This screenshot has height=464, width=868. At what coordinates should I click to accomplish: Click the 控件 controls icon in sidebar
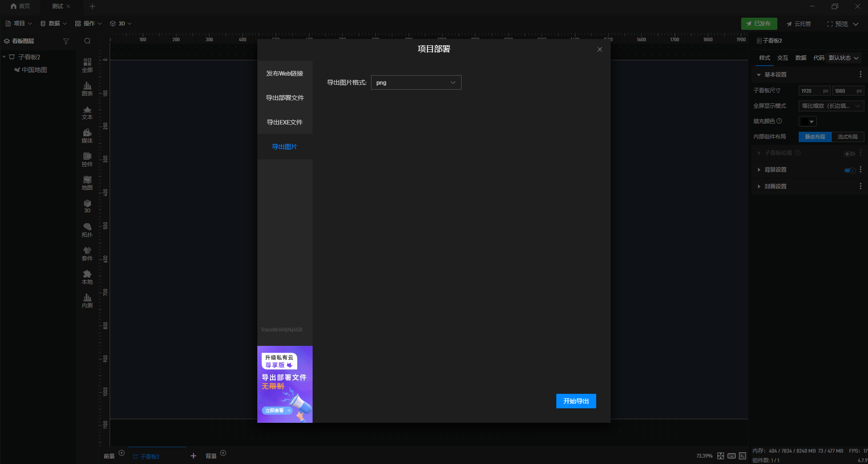[x=87, y=159]
